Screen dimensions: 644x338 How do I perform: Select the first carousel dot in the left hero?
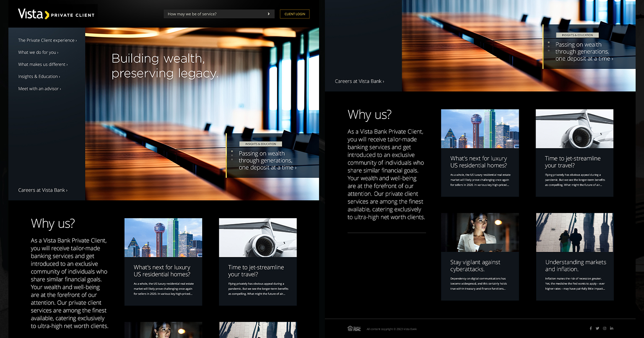pos(232,151)
